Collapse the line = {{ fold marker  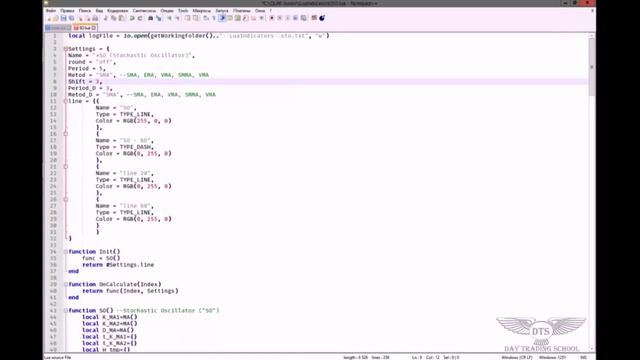(66, 101)
